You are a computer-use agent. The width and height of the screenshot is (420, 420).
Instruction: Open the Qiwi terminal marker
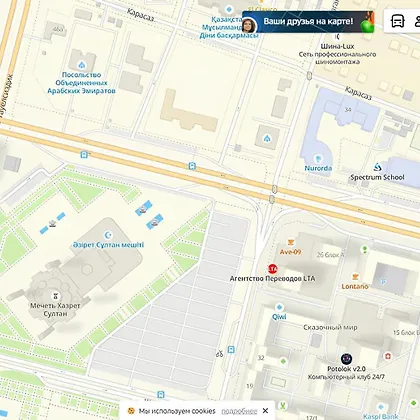coord(279,307)
